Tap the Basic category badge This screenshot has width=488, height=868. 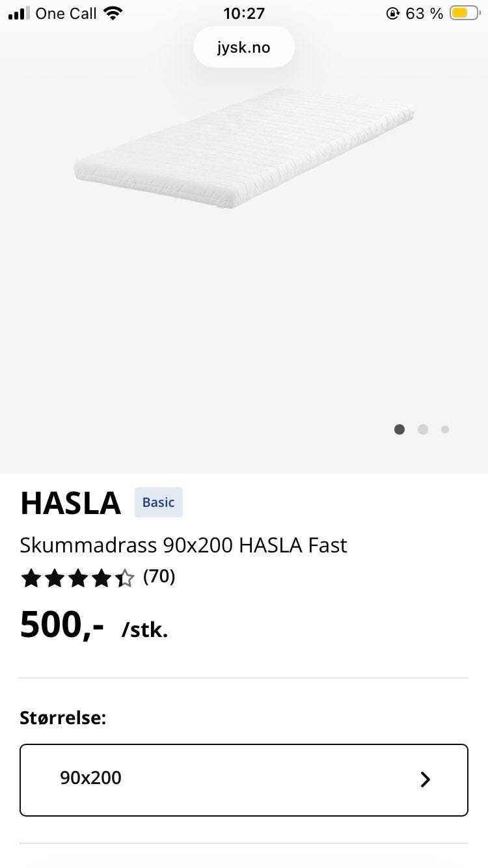pos(159,502)
